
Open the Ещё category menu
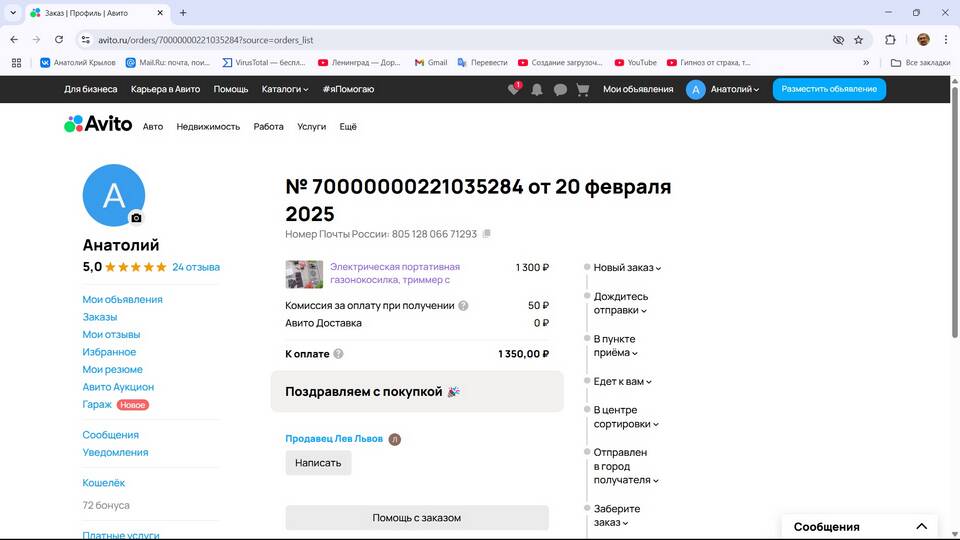pos(348,127)
